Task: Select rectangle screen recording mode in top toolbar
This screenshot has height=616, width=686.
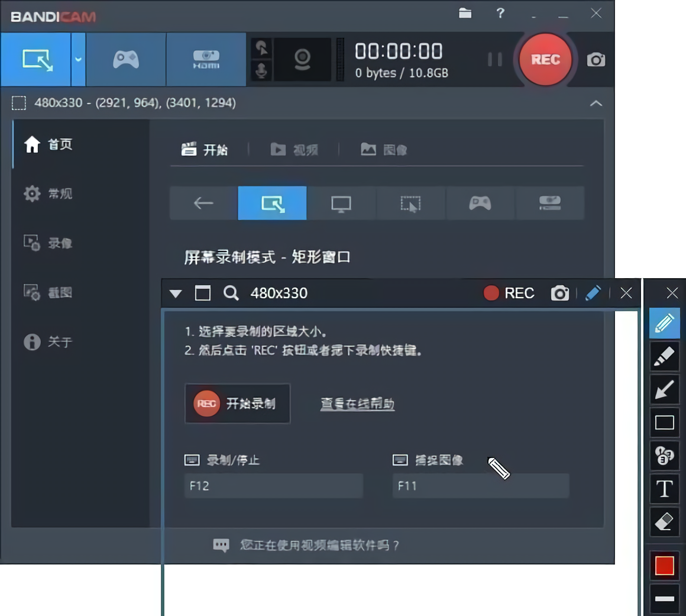Action: click(36, 60)
